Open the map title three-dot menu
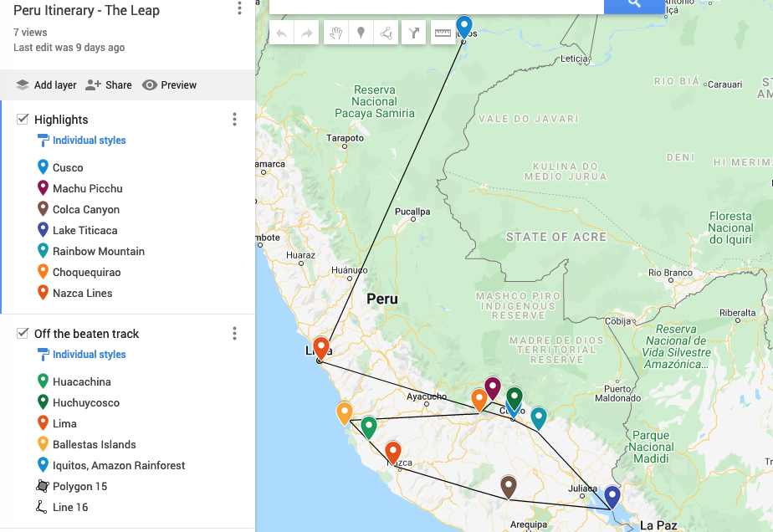This screenshot has height=532, width=773. (239, 8)
